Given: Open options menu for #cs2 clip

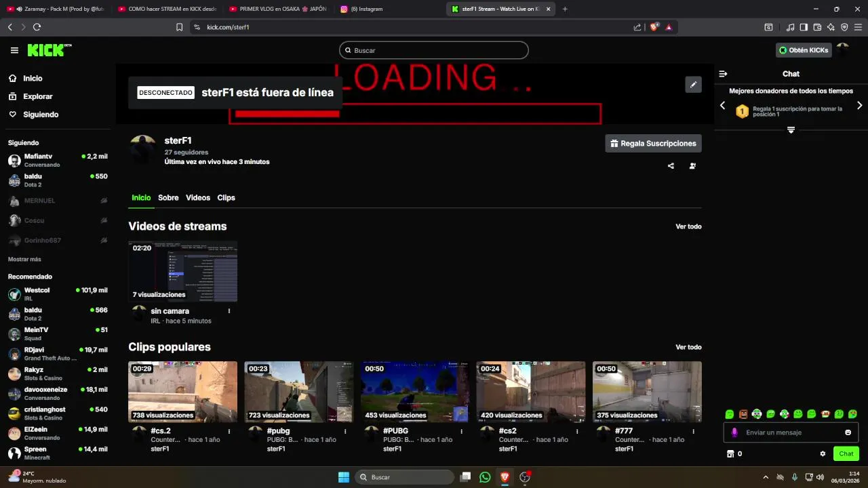Looking at the screenshot, I should point(577,431).
